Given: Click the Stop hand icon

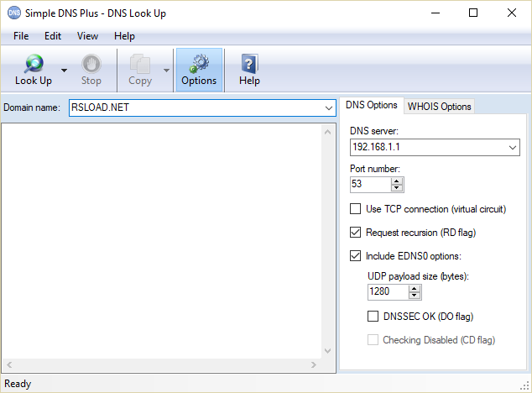Looking at the screenshot, I should [x=91, y=64].
